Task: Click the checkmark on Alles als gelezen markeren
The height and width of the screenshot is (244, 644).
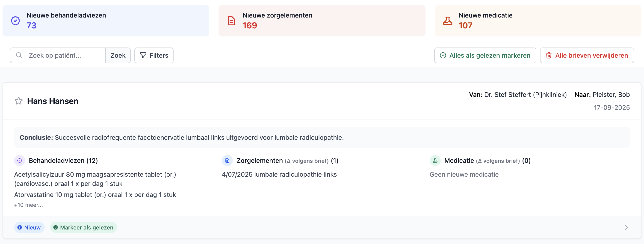Action: click(x=443, y=55)
